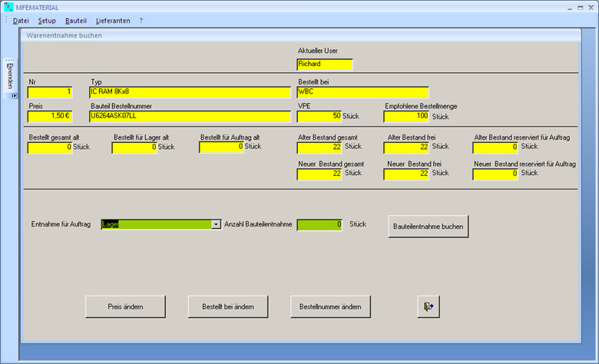The width and height of the screenshot is (599, 364).
Task: Click the Alter Bestand reserviert für Auftrag field
Action: [x=495, y=147]
